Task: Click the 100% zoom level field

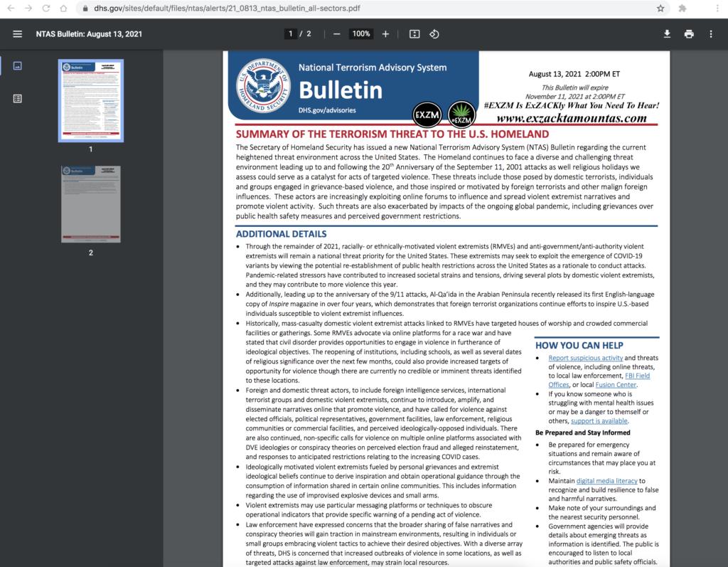Action: [x=360, y=34]
